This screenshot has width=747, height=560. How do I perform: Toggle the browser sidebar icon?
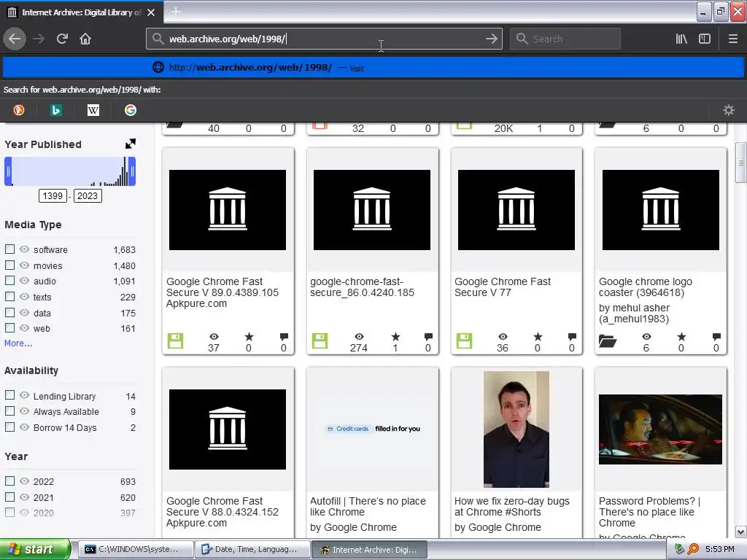[705, 39]
